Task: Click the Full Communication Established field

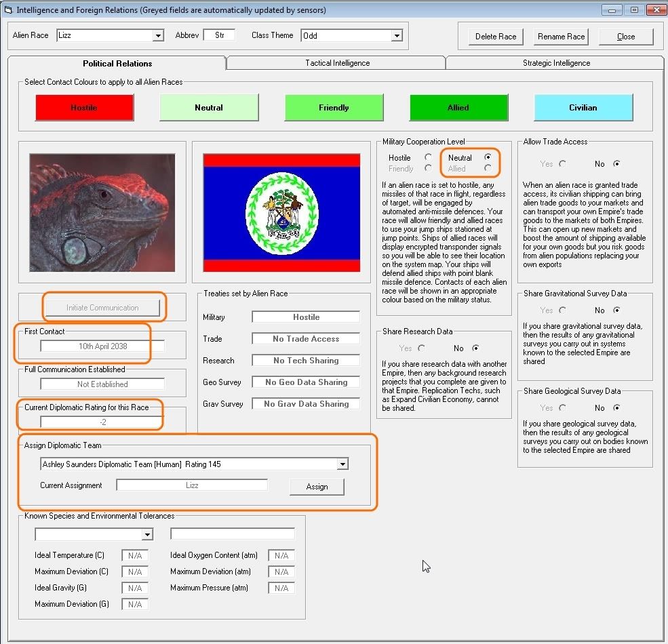Action: tap(102, 384)
